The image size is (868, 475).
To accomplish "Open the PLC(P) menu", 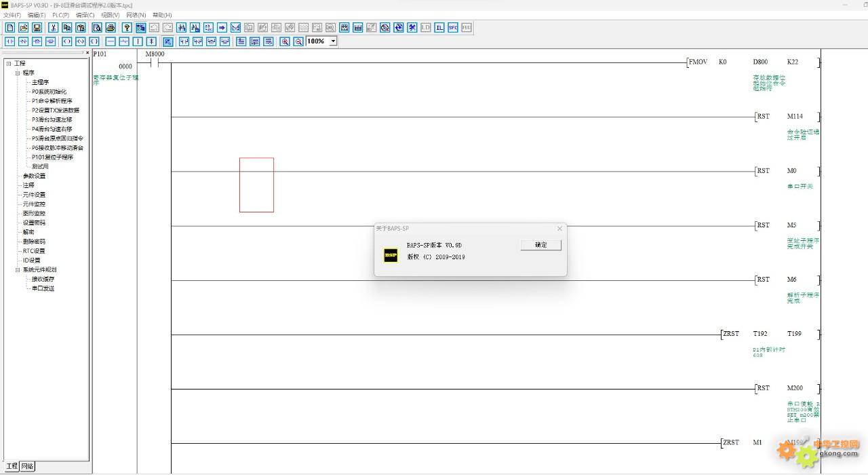I will [61, 15].
